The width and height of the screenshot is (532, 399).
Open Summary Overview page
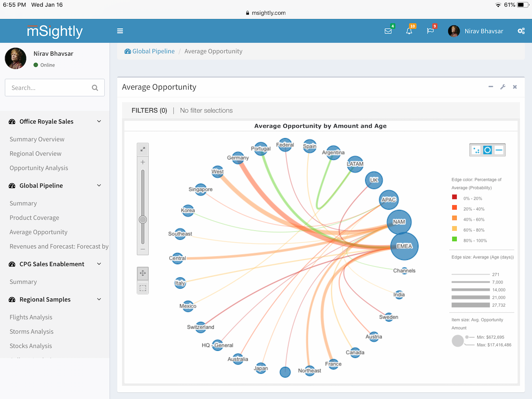click(37, 139)
